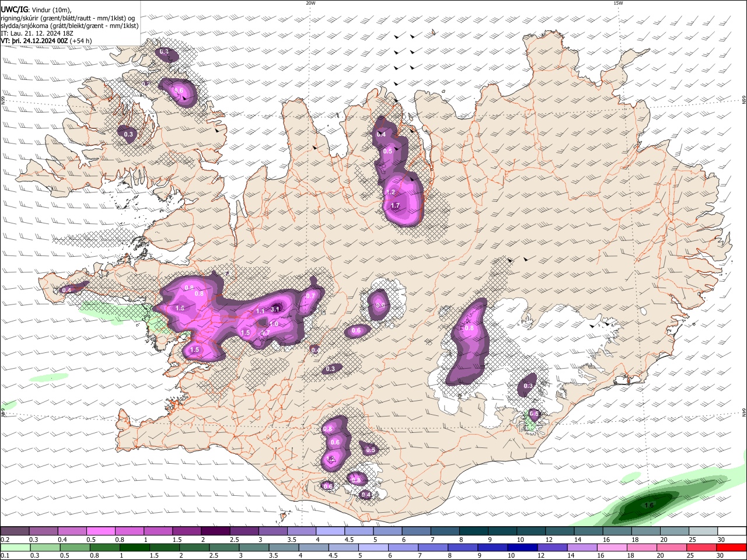747x560 pixels.
Task: Click the "VT: þri. 24.12.2024 00Z" valid time
Action: coord(35,41)
